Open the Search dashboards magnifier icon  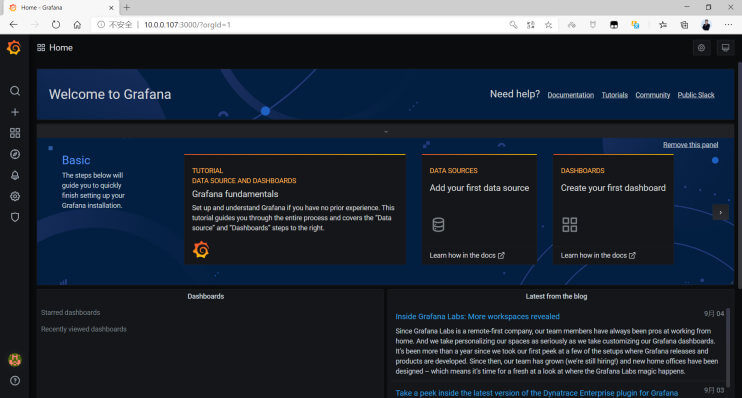point(15,90)
